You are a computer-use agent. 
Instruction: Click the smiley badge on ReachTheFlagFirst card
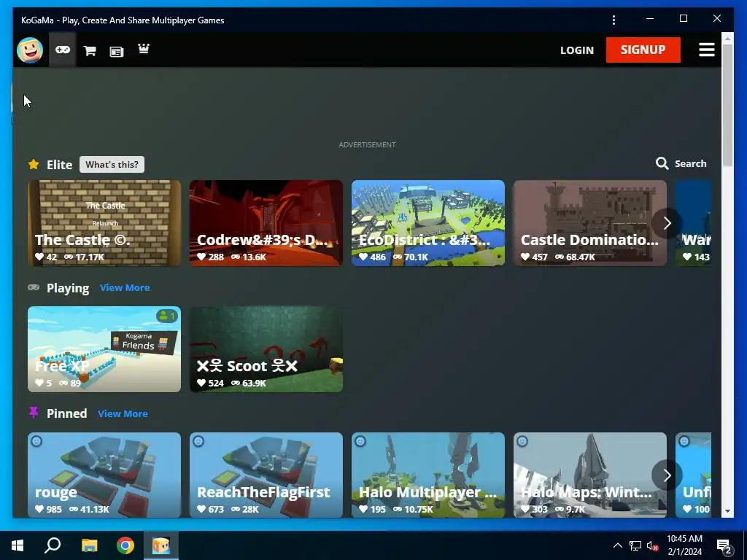[198, 441]
